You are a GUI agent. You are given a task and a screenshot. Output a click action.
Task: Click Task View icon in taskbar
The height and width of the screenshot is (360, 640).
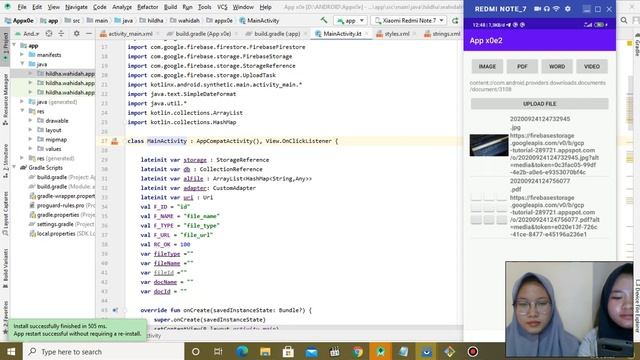218,351
